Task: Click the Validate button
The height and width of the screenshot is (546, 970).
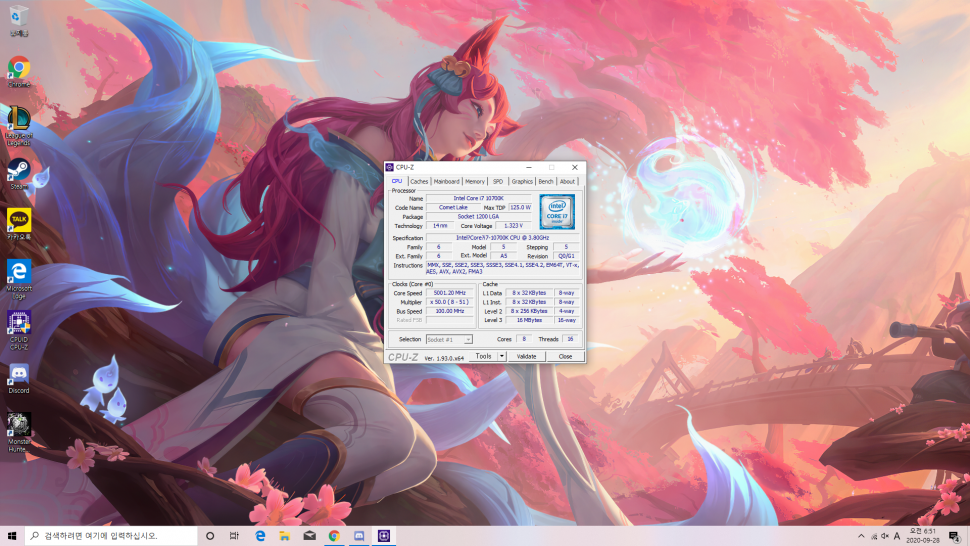Action: (526, 356)
